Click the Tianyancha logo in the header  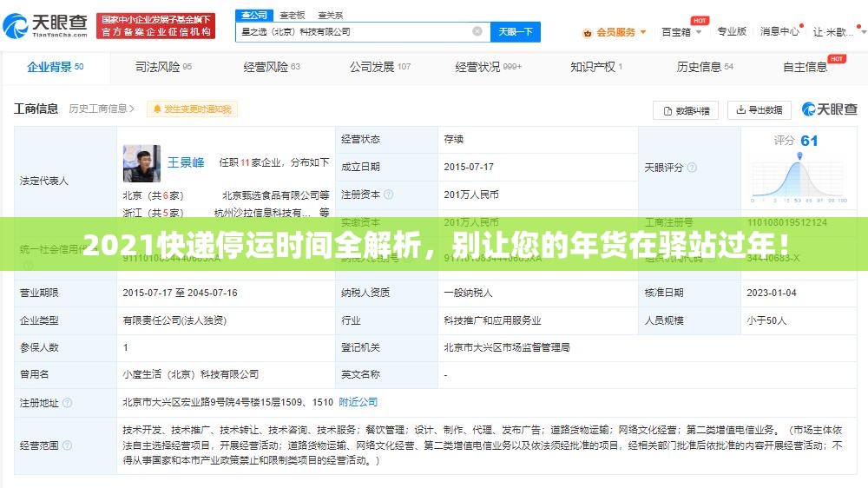pyautogui.click(x=45, y=25)
